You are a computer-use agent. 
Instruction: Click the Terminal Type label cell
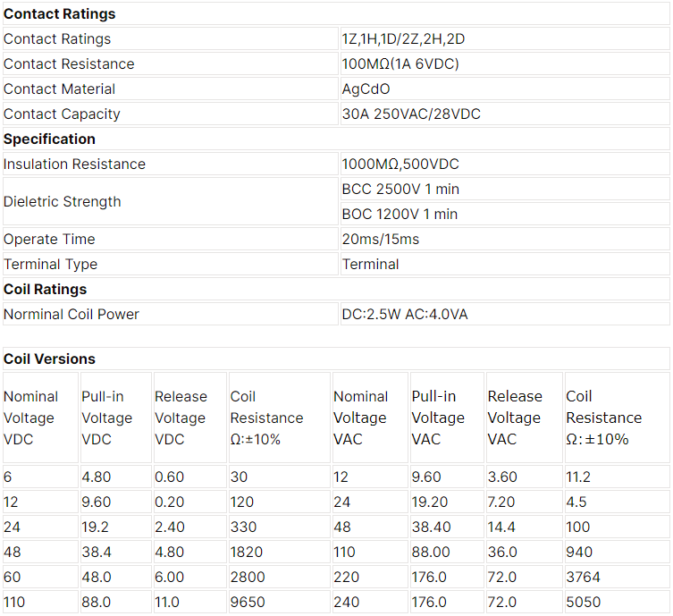[x=171, y=264]
